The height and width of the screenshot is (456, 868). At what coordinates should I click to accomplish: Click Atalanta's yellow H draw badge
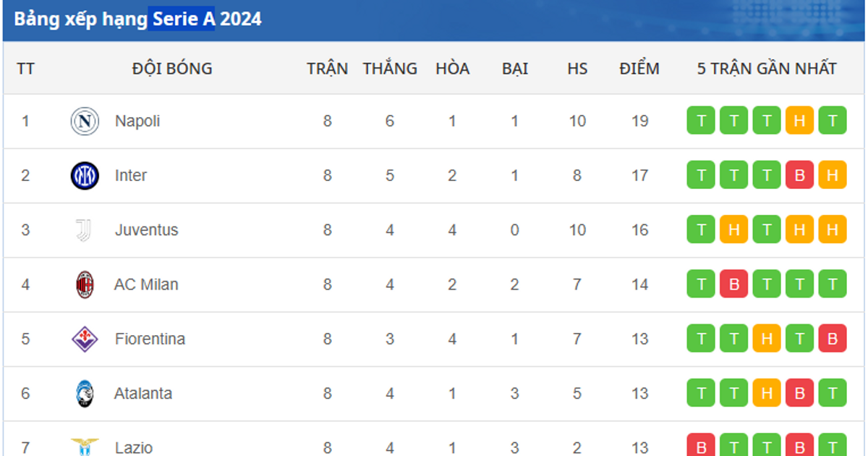767,394
